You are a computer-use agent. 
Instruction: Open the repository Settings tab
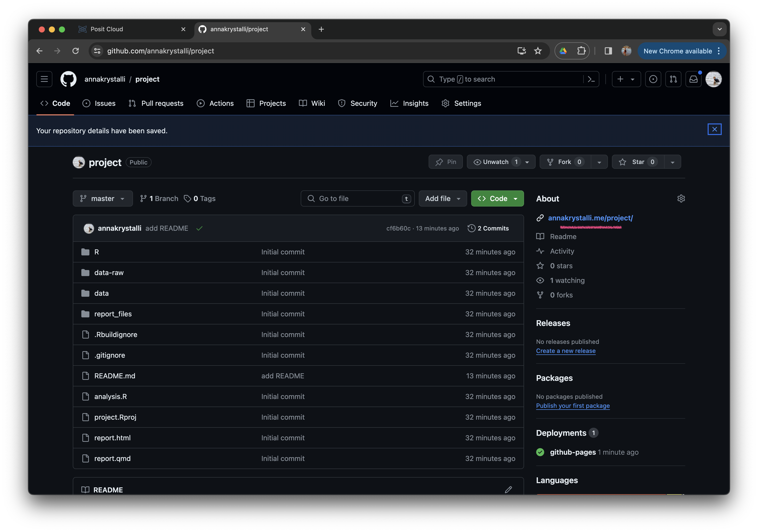click(x=462, y=103)
